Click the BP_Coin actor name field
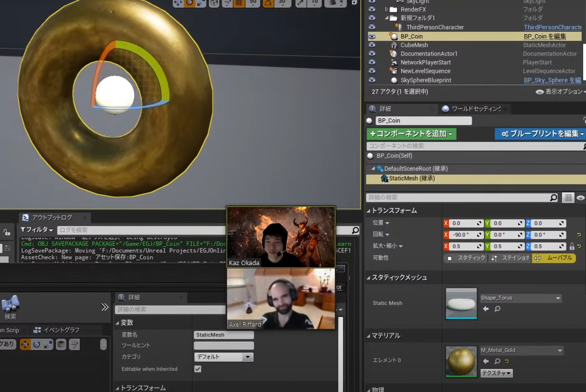586x392 pixels. click(x=423, y=121)
